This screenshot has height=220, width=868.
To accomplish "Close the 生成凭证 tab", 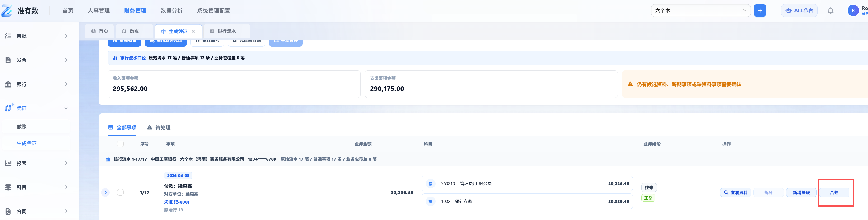I will pyautogui.click(x=193, y=31).
